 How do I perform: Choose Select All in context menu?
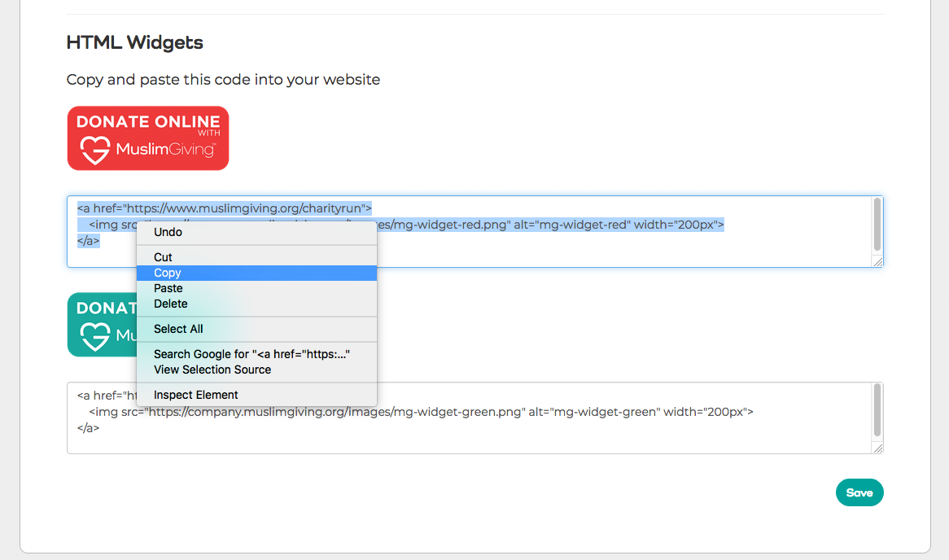pos(256,330)
